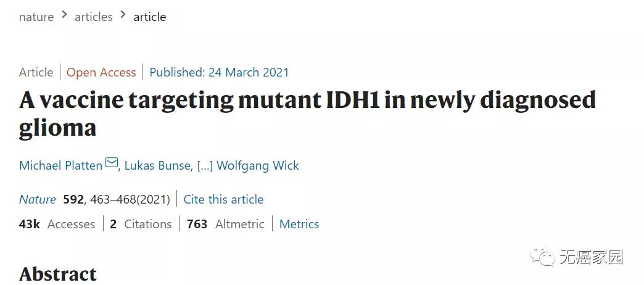The width and height of the screenshot is (644, 285).
Task: Click the 'Open Access' label
Action: point(101,72)
